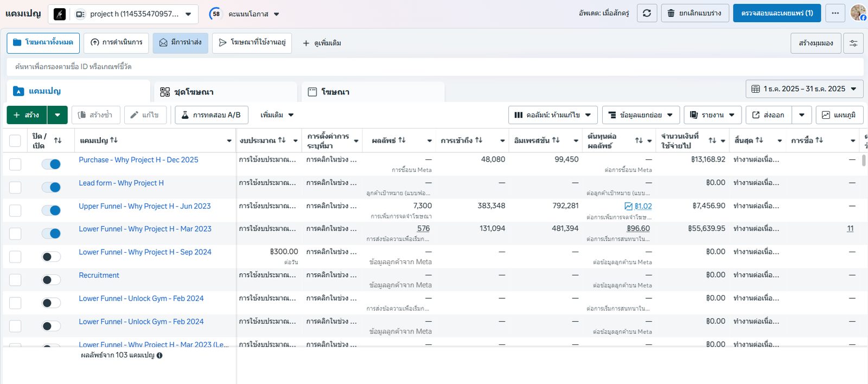Screen dimensions: 868x384
Task: Open the Reports (รายงาน) dropdown
Action: pyautogui.click(x=712, y=115)
